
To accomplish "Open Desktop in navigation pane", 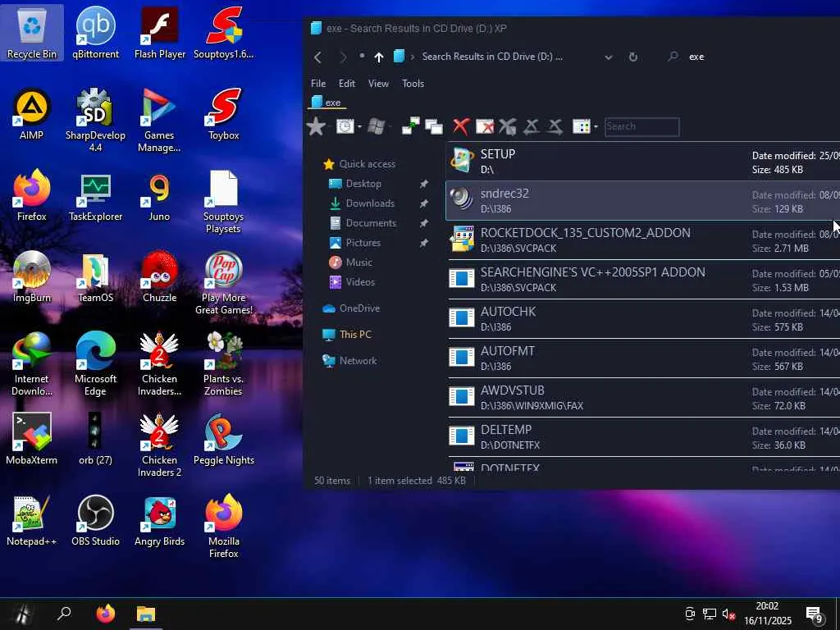I will (x=363, y=184).
